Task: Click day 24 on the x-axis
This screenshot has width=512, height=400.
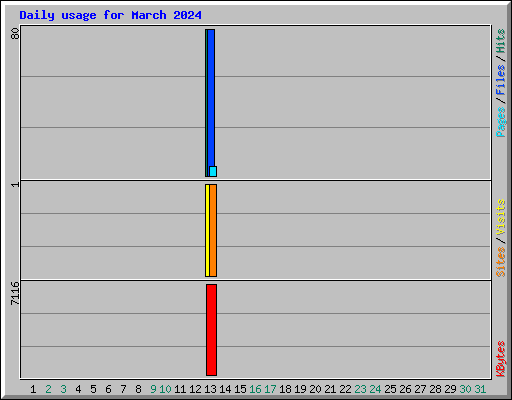Action: tap(375, 389)
